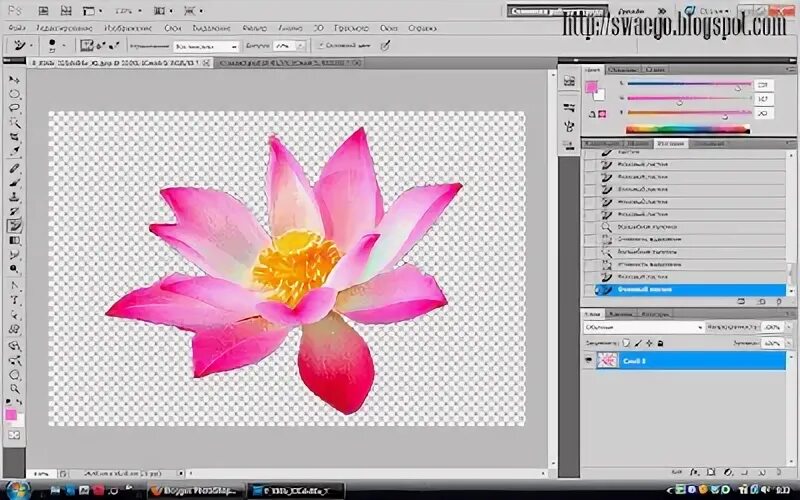Open the Screen Mode dropdown in the application bar
This screenshot has height=500, width=800.
193,11
